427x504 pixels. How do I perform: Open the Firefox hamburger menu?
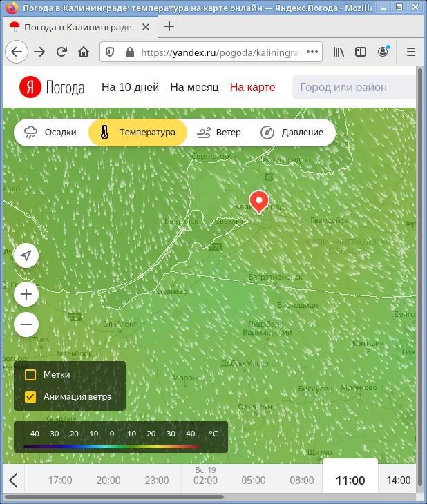[411, 52]
